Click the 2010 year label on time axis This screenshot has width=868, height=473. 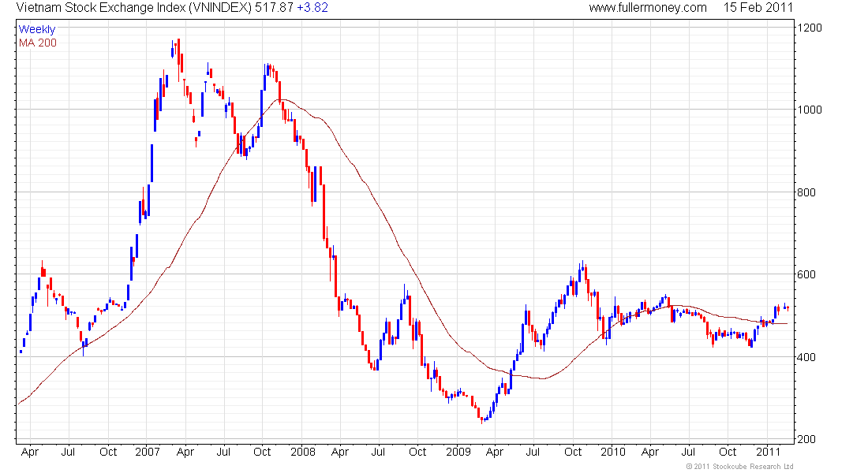(613, 452)
